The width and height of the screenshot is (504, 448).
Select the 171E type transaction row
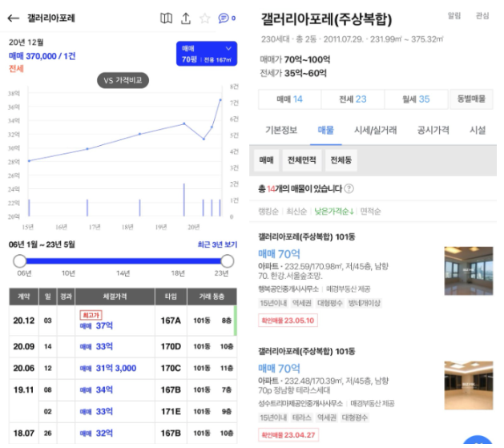tap(138, 412)
